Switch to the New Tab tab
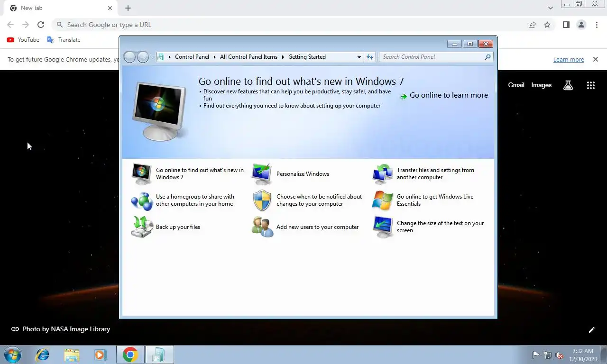607x364 pixels. pyautogui.click(x=61, y=8)
